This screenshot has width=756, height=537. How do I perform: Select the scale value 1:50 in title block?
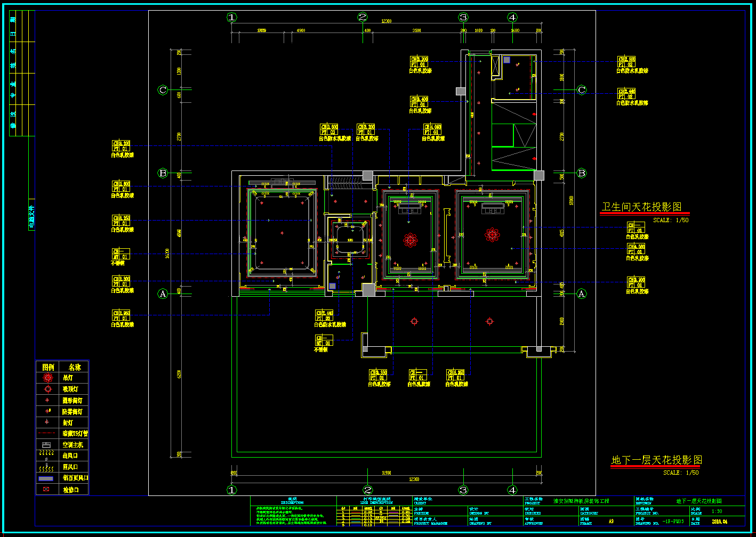coord(717,511)
